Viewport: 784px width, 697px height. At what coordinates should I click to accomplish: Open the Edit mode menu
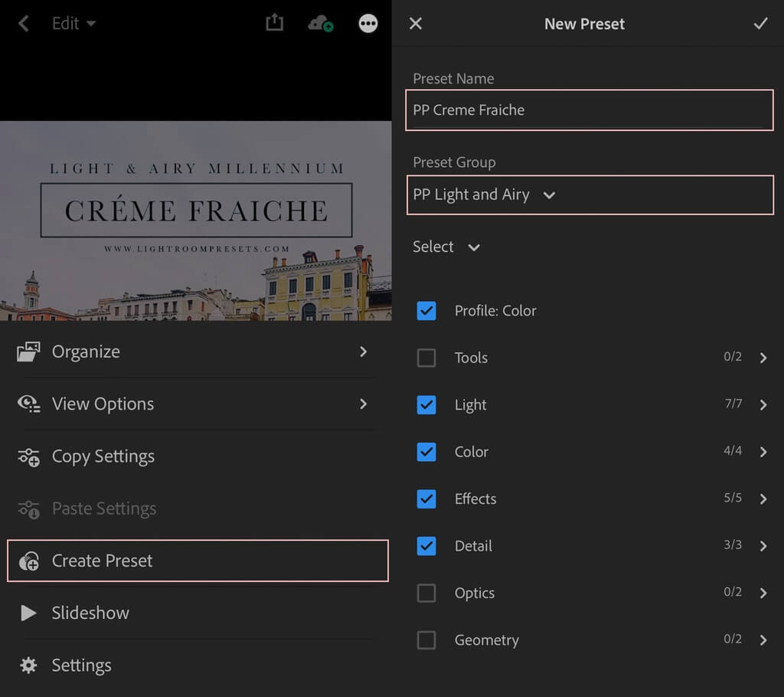[x=73, y=23]
